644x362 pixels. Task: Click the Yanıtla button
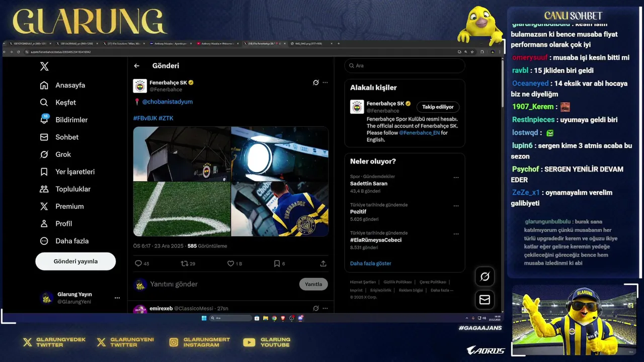[x=313, y=284]
